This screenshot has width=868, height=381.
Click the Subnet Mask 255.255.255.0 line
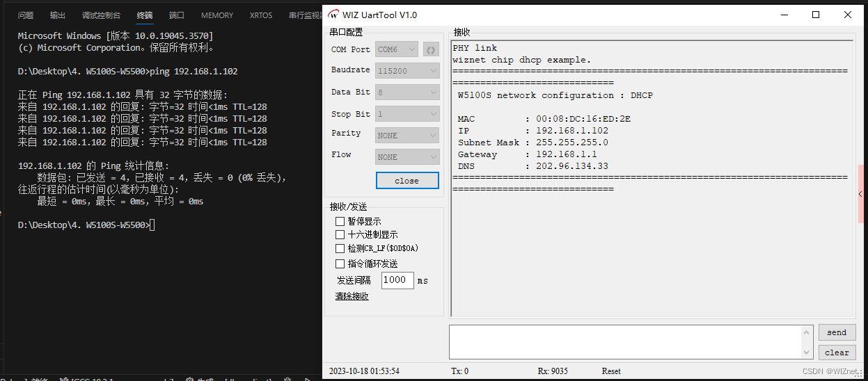pyautogui.click(x=533, y=143)
